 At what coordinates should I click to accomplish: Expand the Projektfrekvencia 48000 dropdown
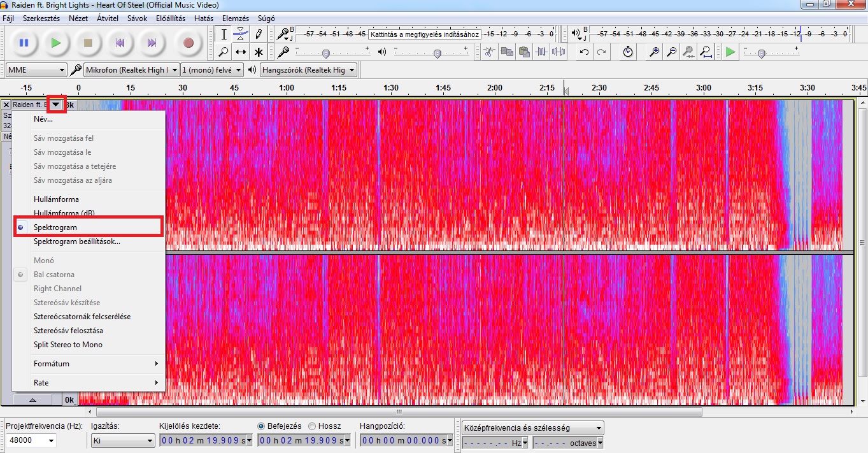tap(31, 441)
